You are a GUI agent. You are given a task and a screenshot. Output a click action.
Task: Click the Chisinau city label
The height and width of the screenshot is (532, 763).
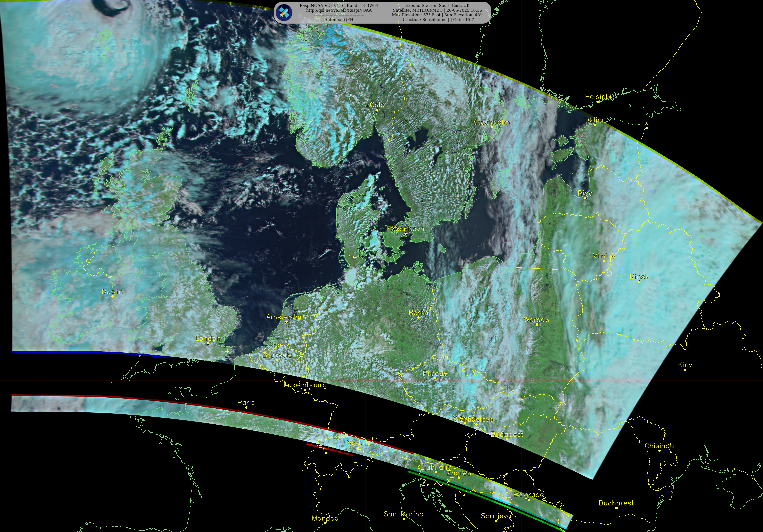[x=659, y=446]
